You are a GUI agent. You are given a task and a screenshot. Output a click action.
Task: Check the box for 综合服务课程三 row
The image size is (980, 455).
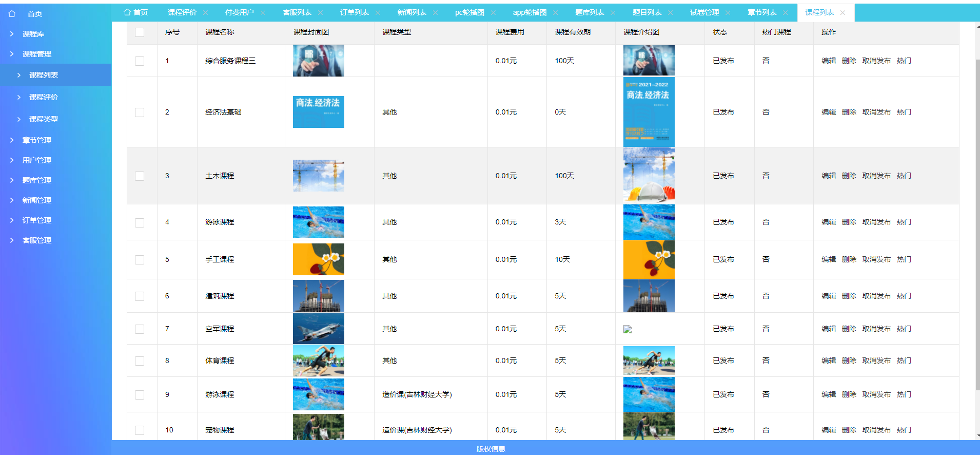(x=140, y=61)
